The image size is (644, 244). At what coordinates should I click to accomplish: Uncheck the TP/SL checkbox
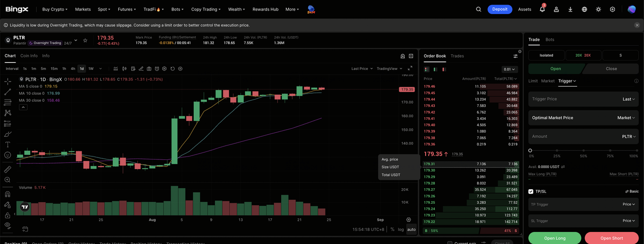click(x=531, y=191)
